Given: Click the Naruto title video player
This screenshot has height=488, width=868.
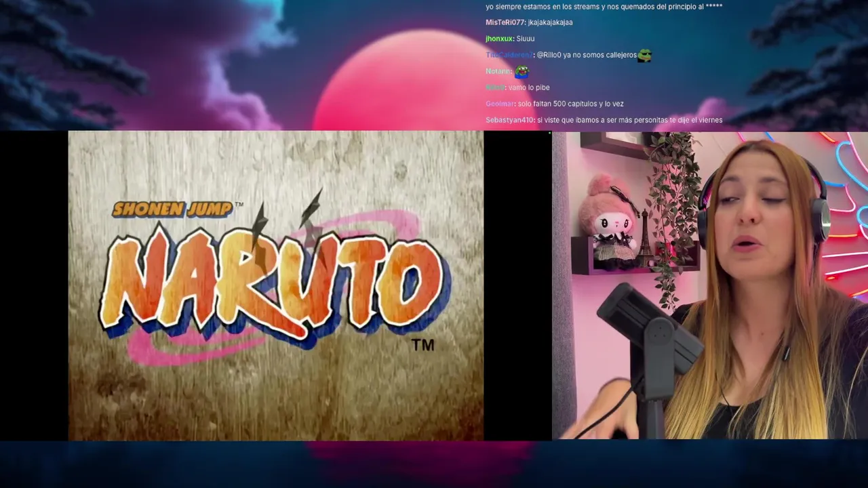Looking at the screenshot, I should click(x=276, y=285).
